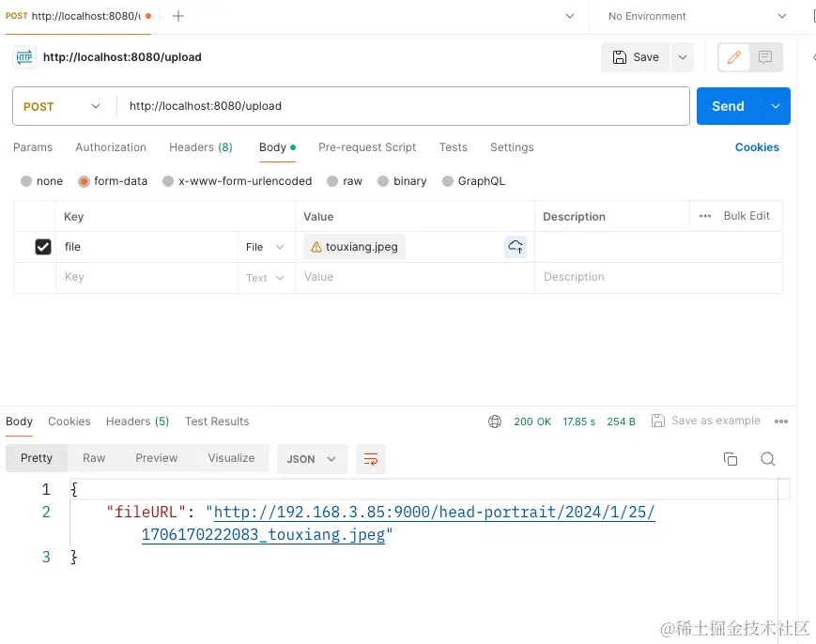Select the POST localhost:8080 request tab
Image resolution: width=816 pixels, height=644 pixels.
point(78,16)
